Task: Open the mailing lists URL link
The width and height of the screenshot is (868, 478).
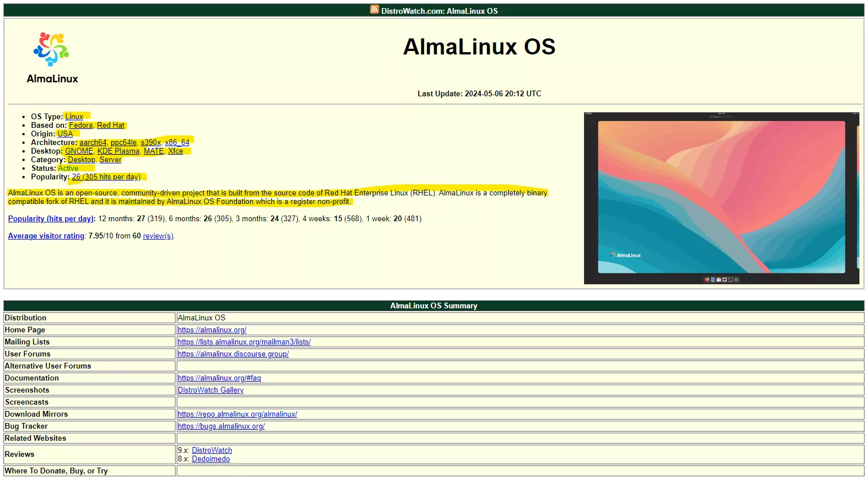Action: pyautogui.click(x=244, y=342)
